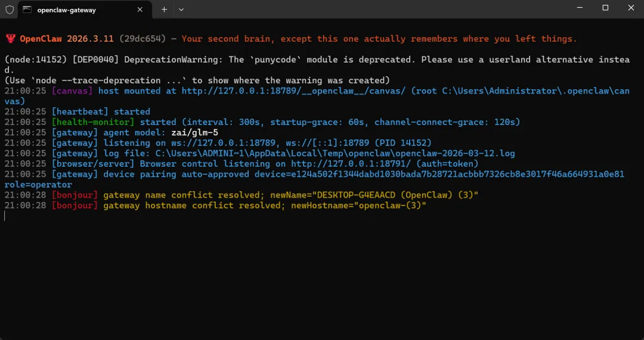Click the terminal cursor on the empty prompt line
Screen dimensions: 644x340
pos(5,216)
